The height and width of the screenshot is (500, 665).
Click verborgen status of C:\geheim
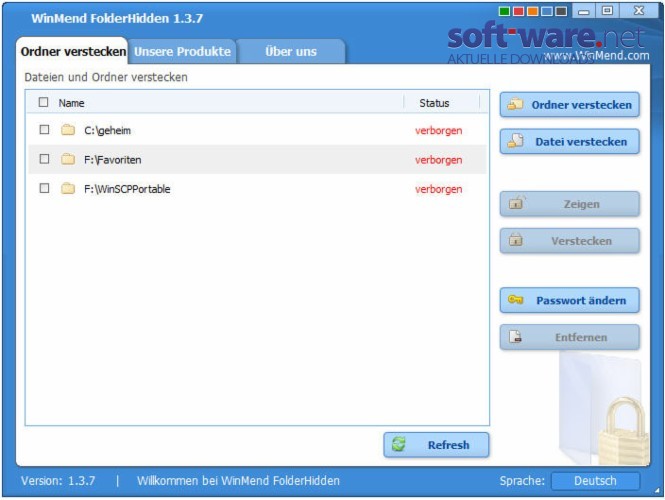(439, 131)
